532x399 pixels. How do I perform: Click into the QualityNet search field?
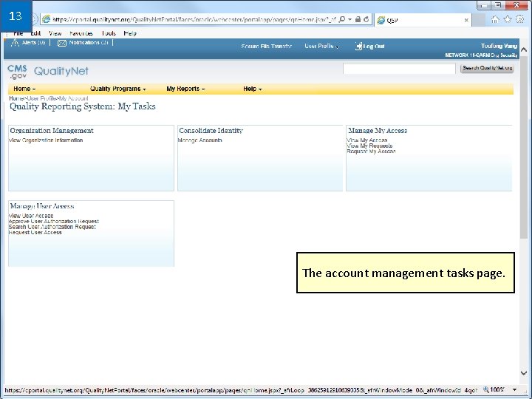point(399,69)
